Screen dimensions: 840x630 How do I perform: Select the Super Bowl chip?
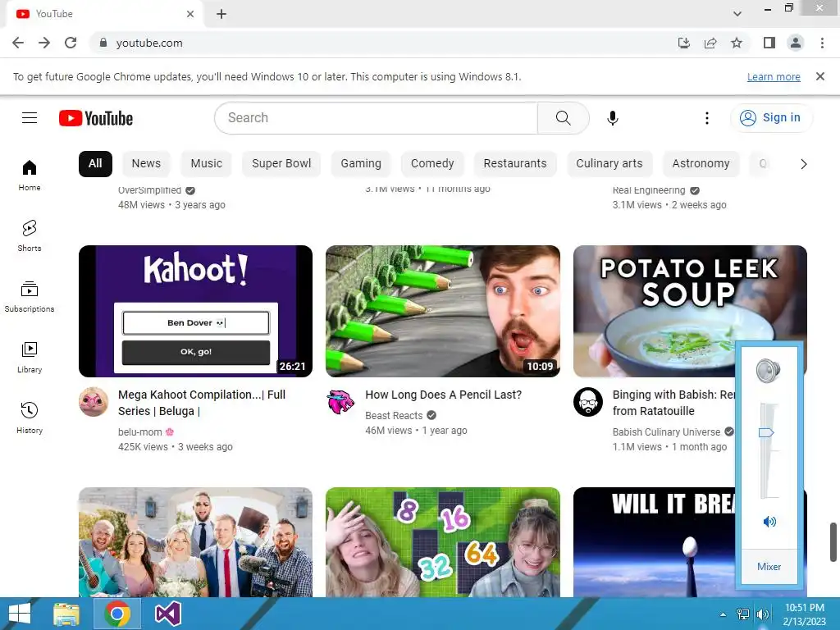(281, 163)
